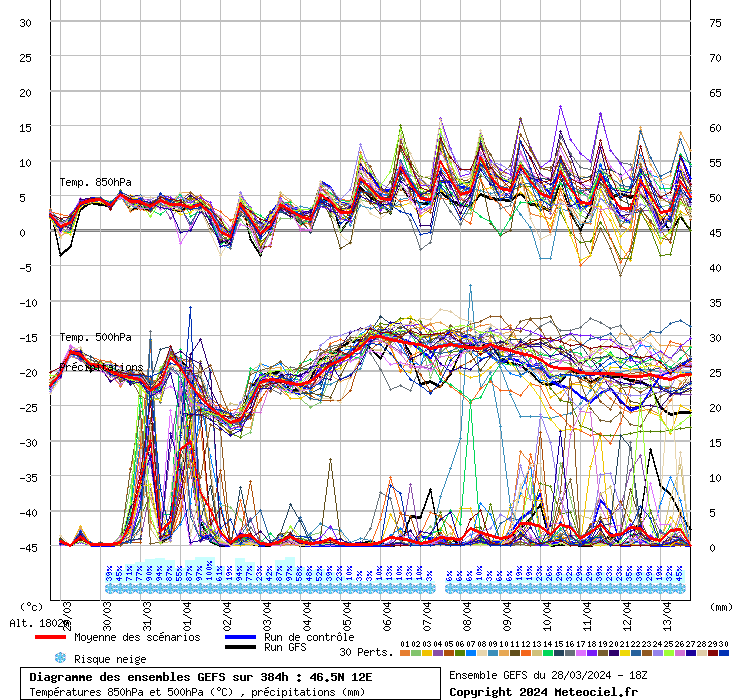Viewport: 740px width, 700px height.
Task: Click the 13/04 date label
Action: (667, 616)
